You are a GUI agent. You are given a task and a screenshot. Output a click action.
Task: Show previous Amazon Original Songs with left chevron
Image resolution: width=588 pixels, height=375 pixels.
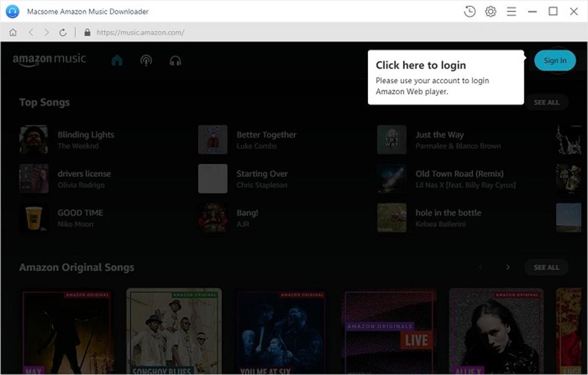[x=481, y=267]
